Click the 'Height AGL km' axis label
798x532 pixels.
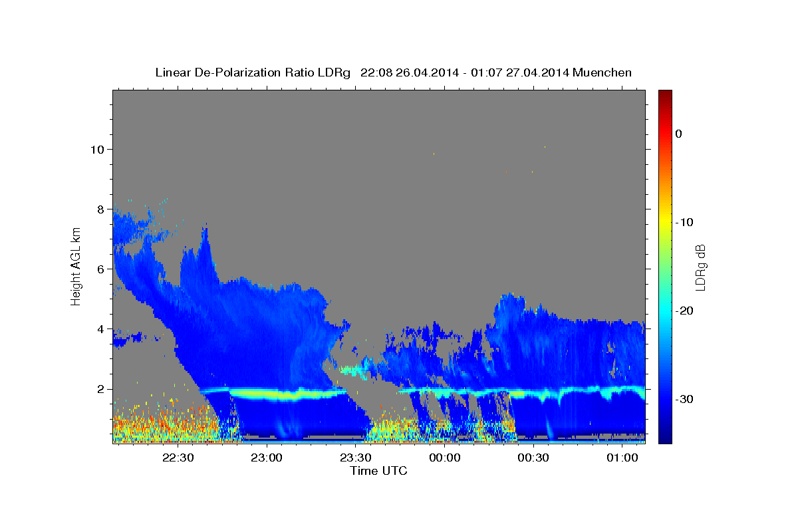[76, 267]
